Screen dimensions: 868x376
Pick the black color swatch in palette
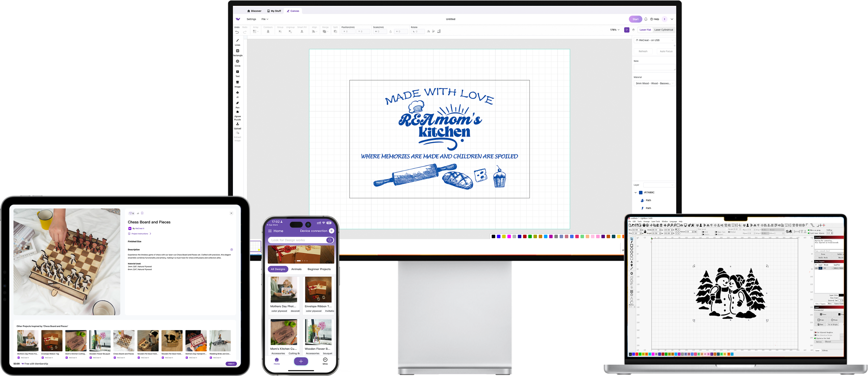pyautogui.click(x=493, y=236)
